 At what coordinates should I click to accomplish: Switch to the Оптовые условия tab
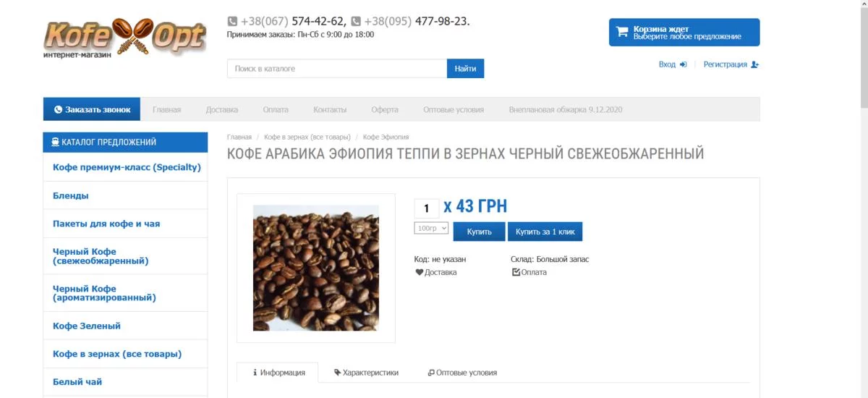pyautogui.click(x=463, y=373)
